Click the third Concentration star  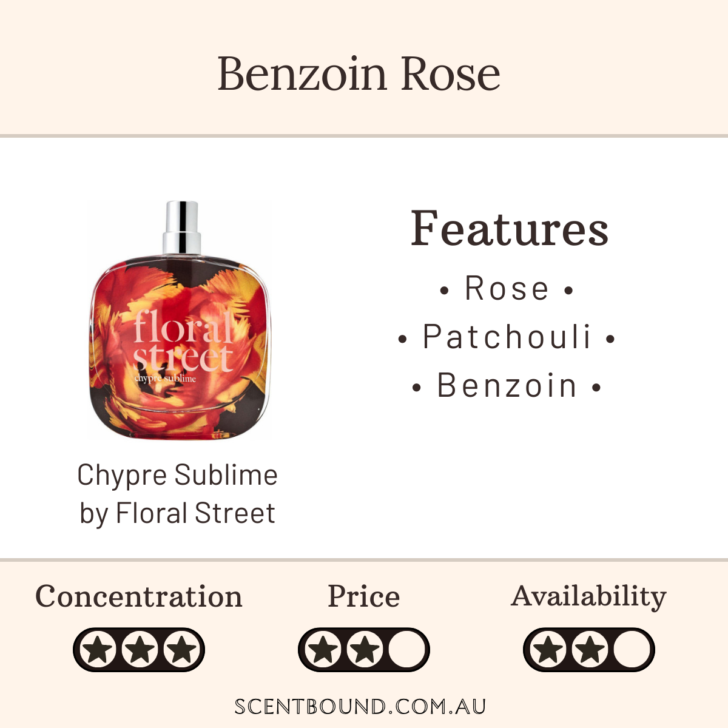[181, 650]
